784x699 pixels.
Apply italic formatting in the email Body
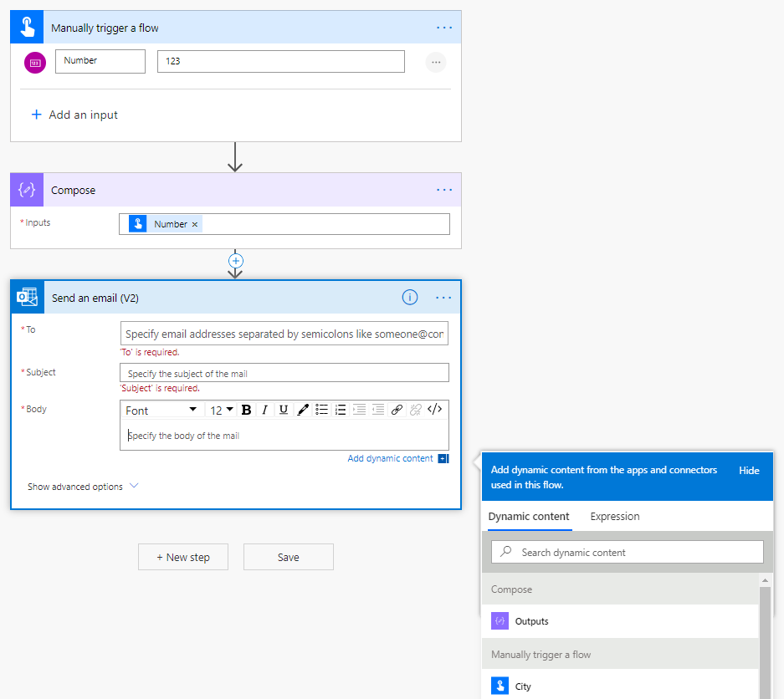[x=264, y=410]
